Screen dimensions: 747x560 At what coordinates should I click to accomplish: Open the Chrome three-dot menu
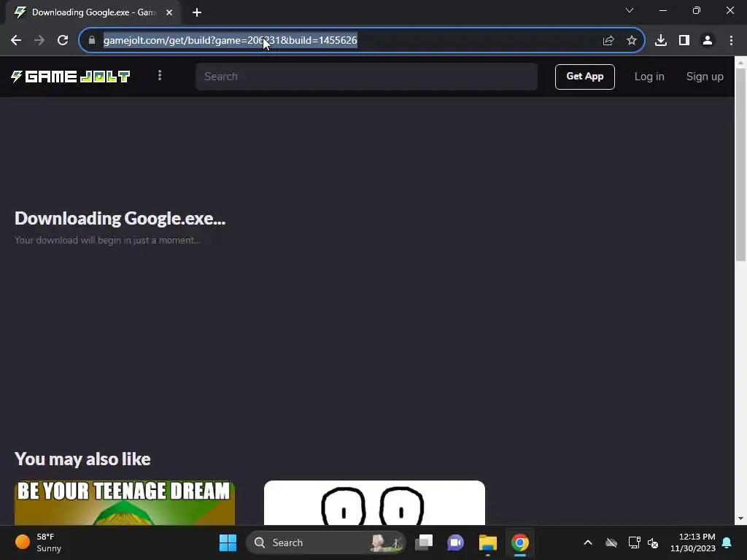pos(731,41)
